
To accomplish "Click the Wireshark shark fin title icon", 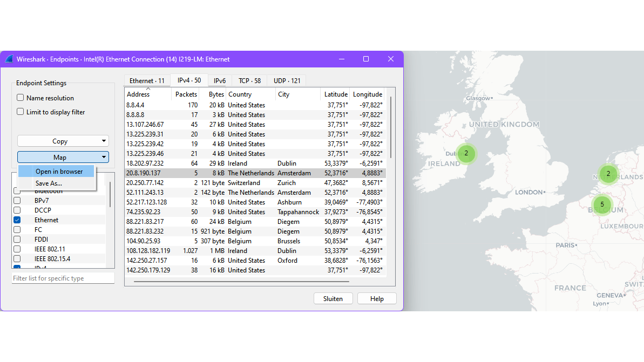I will click(x=9, y=59).
